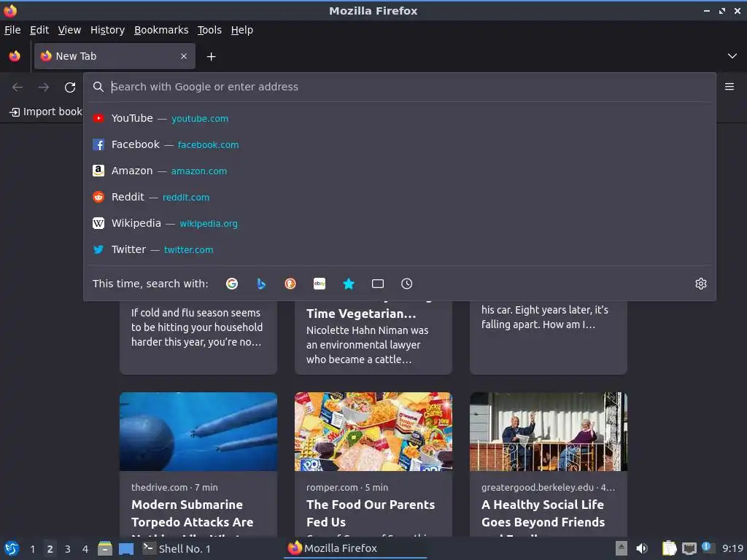
Task: Open the submarine torpedo article thumbnail
Action: click(198, 432)
